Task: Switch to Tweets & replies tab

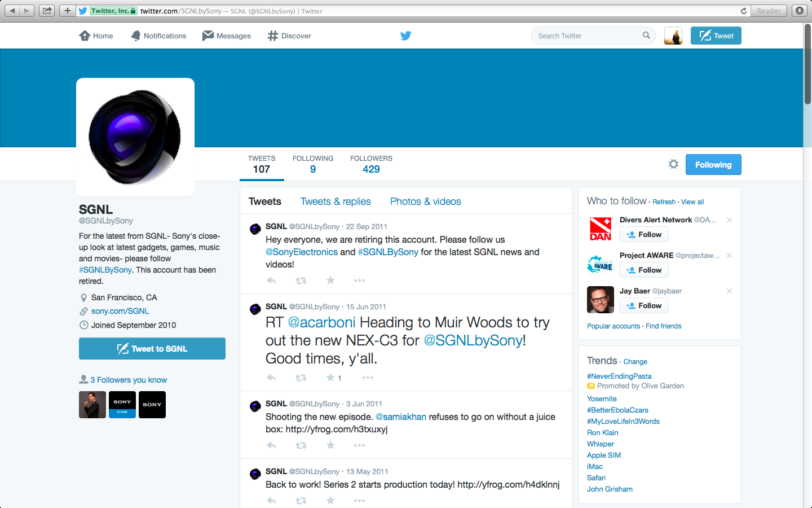Action: 336,202
